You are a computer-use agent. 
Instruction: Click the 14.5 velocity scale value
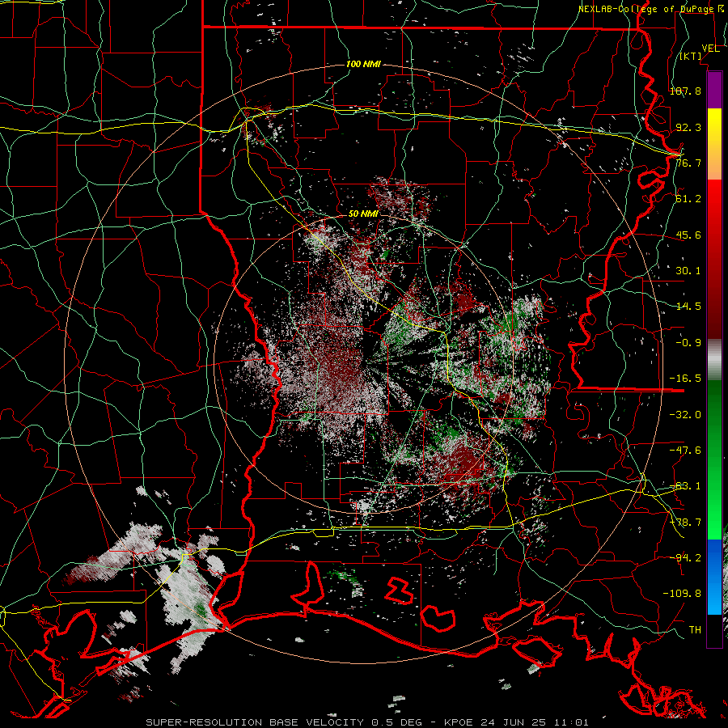click(x=688, y=307)
